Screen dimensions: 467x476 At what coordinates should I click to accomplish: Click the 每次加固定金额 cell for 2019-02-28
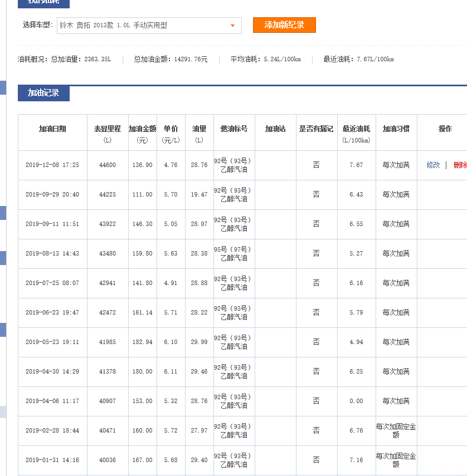(396, 430)
